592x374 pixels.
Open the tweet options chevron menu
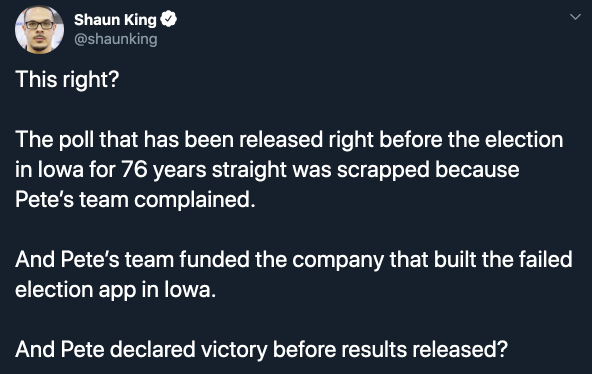pyautogui.click(x=575, y=17)
